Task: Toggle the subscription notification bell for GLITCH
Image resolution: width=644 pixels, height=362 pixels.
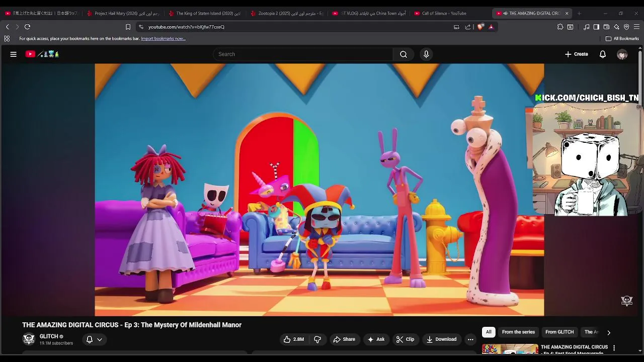Action: pyautogui.click(x=90, y=339)
